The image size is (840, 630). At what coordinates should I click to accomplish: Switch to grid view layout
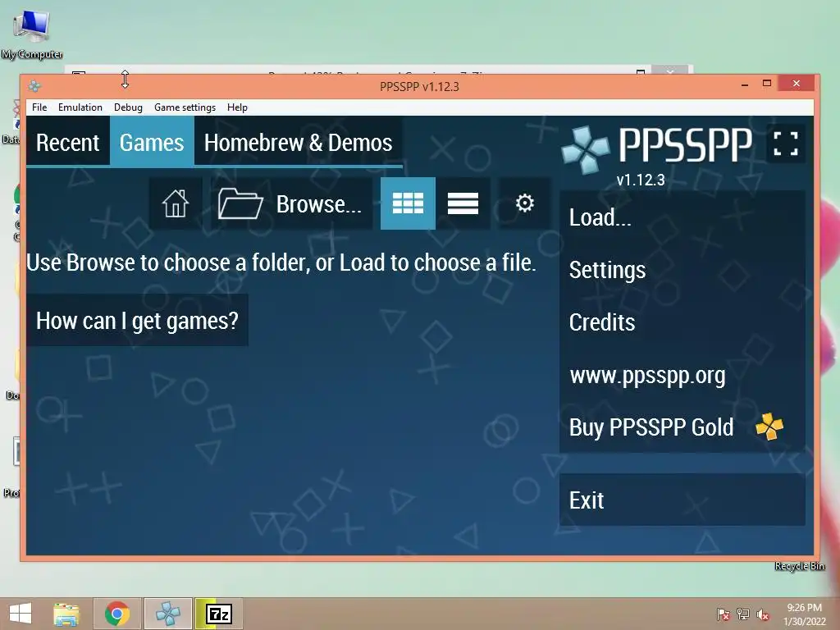tap(408, 203)
